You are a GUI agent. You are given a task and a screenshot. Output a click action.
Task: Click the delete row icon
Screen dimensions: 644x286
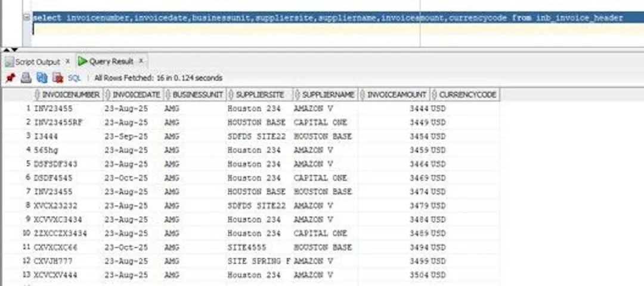[x=58, y=78]
